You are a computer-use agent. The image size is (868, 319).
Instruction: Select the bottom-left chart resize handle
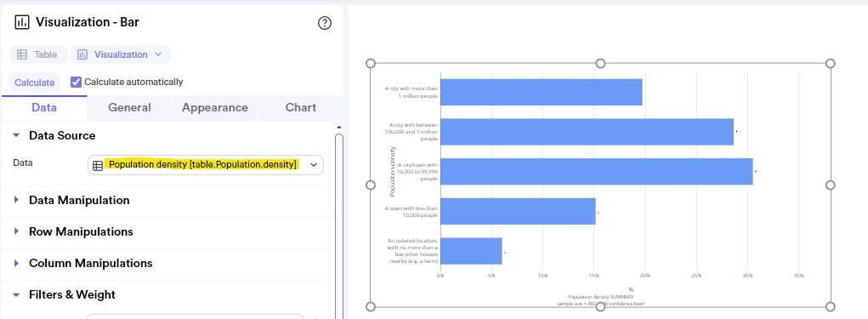(x=371, y=307)
